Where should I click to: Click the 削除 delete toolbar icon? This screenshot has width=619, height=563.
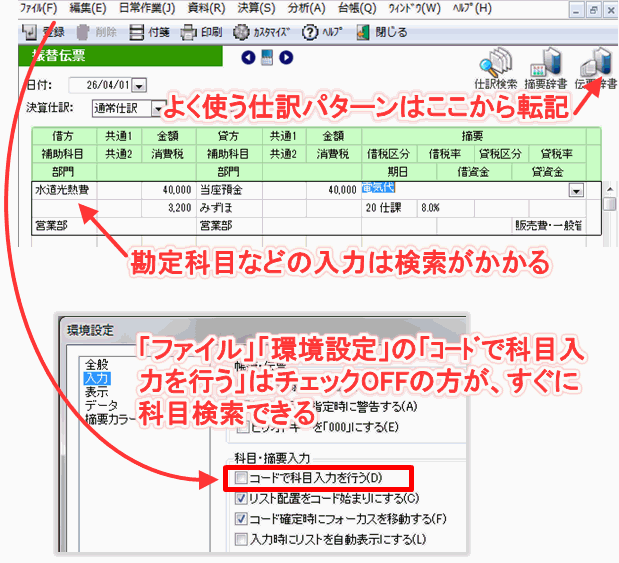point(83,32)
